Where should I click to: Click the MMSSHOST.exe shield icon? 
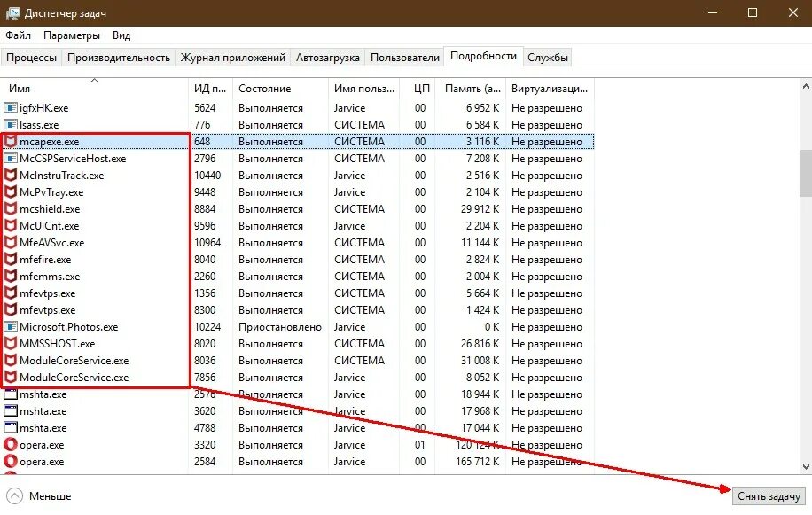[x=11, y=343]
